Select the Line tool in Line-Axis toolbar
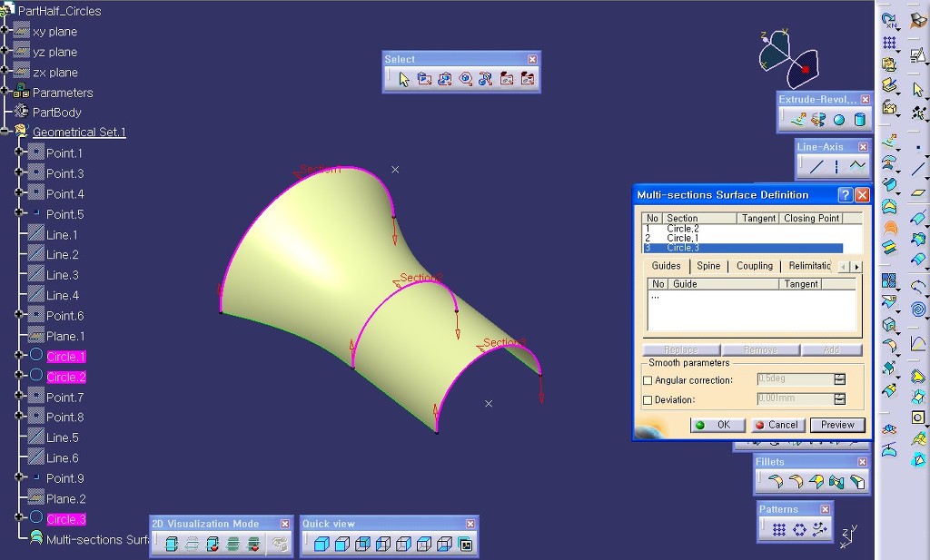930x560 pixels. (816, 166)
